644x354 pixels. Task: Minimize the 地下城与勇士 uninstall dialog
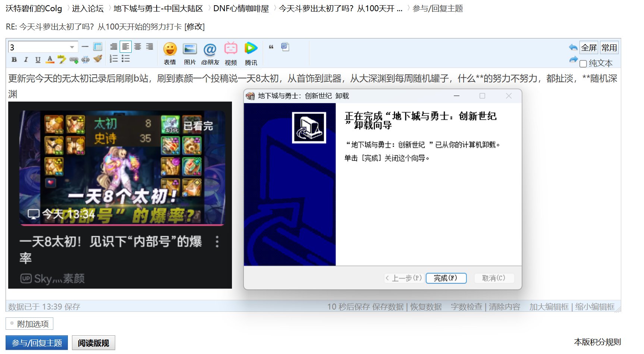[456, 96]
